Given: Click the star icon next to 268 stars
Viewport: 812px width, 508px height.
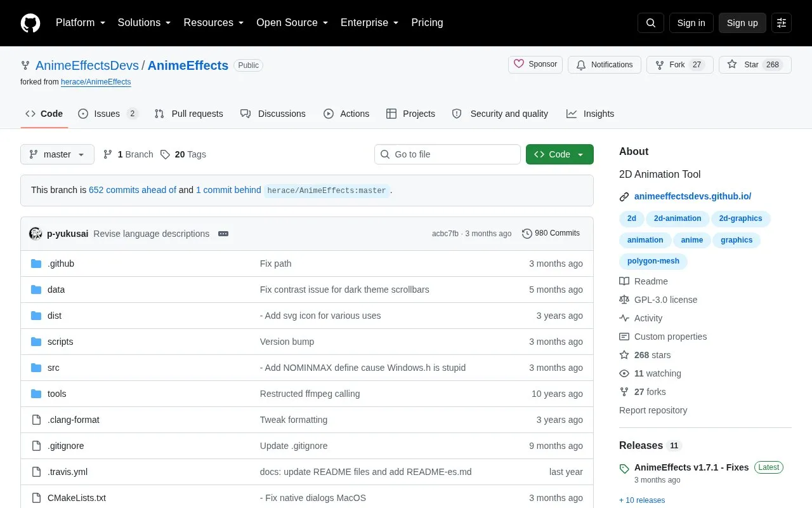Looking at the screenshot, I should pos(624,355).
